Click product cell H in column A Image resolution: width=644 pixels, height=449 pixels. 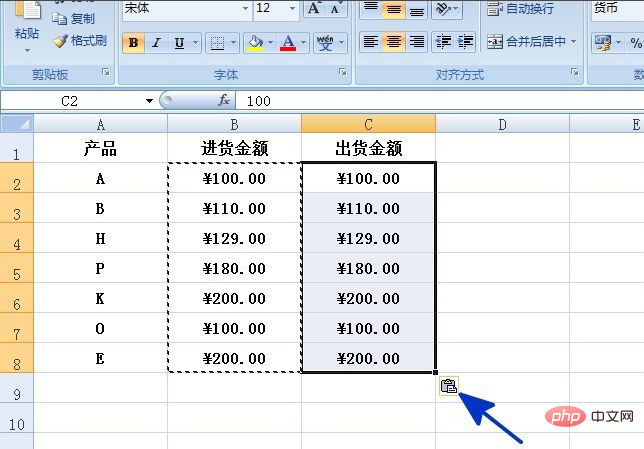101,238
